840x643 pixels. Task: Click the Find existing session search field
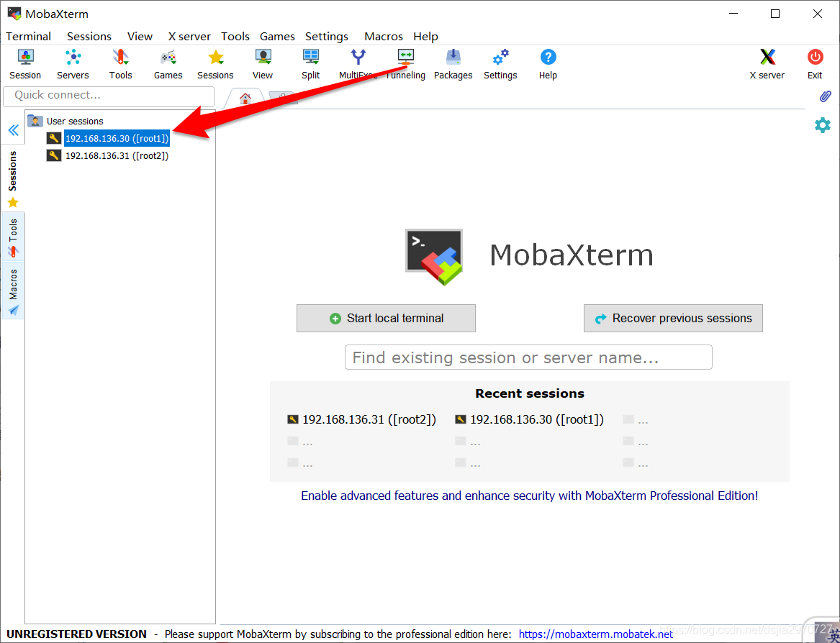pyautogui.click(x=528, y=357)
